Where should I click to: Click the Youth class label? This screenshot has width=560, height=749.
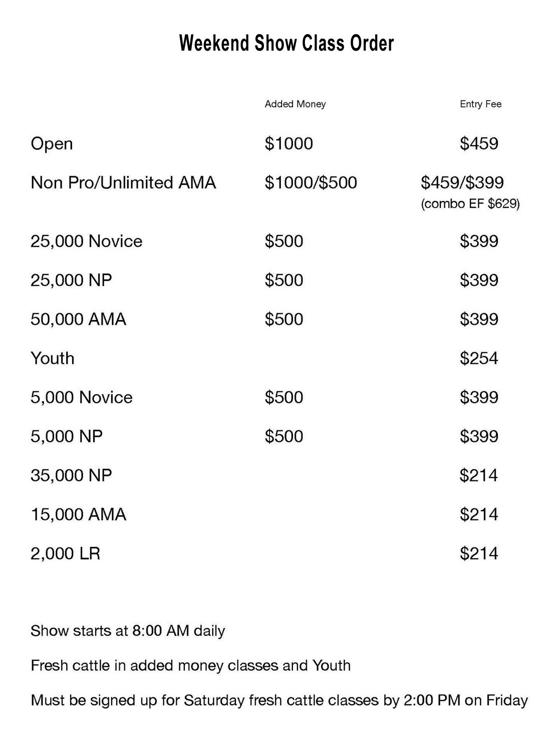coord(52,358)
